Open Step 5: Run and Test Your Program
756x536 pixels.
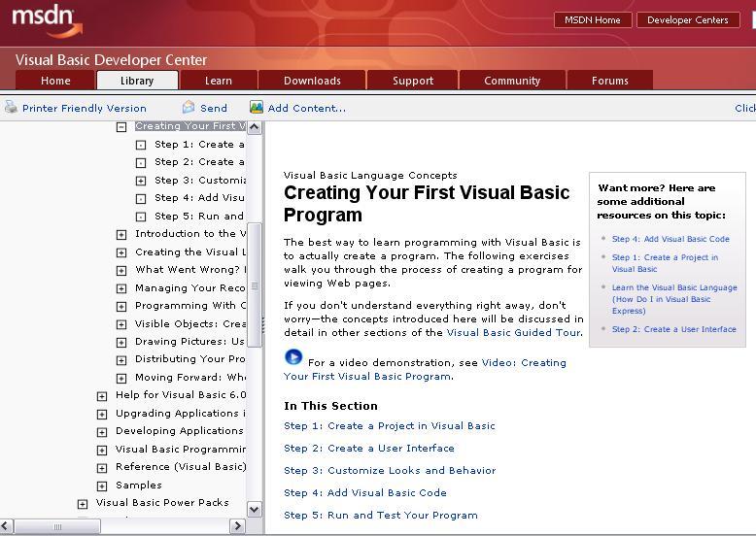381,515
